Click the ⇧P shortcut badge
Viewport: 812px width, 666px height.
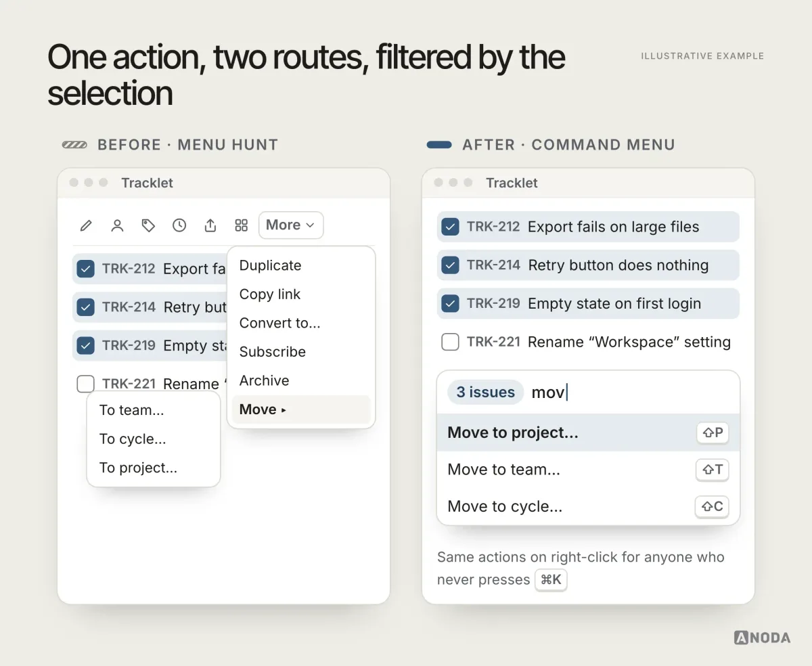click(713, 433)
